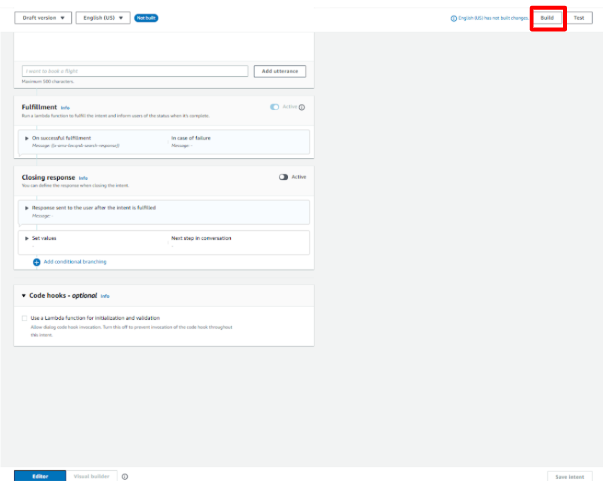The width and height of the screenshot is (603, 482).
Task: Open the Closing response Info link
Action: point(83,178)
